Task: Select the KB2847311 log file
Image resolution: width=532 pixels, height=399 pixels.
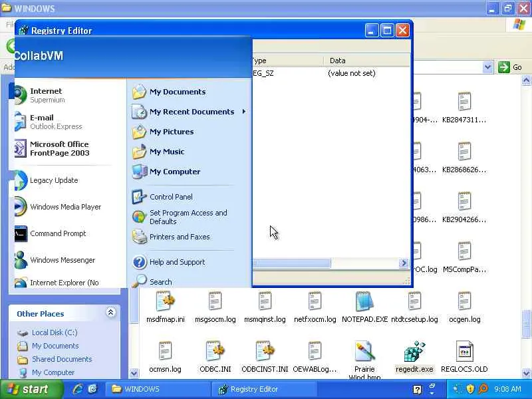Action: [464, 108]
